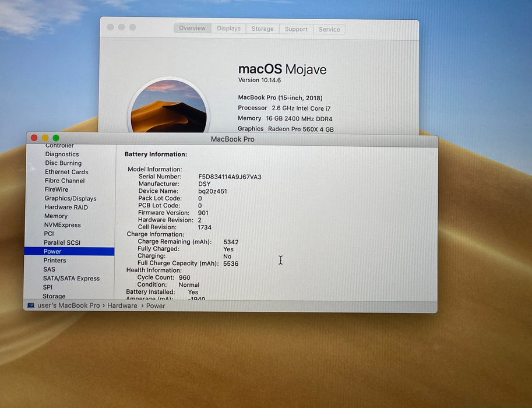Click the computer icon in the path bar
The width and height of the screenshot is (532, 408).
point(31,305)
